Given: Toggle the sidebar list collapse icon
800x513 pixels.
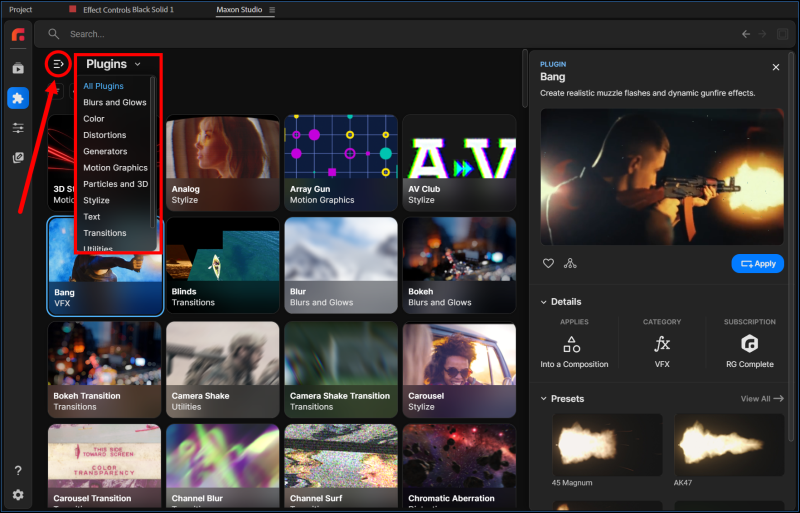Looking at the screenshot, I should 58,64.
